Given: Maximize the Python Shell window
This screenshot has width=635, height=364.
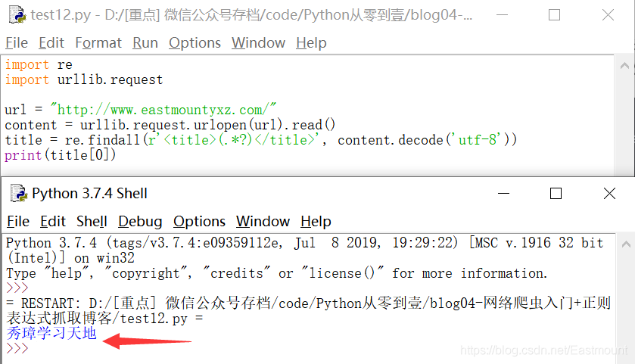Looking at the screenshot, I should coord(556,194).
